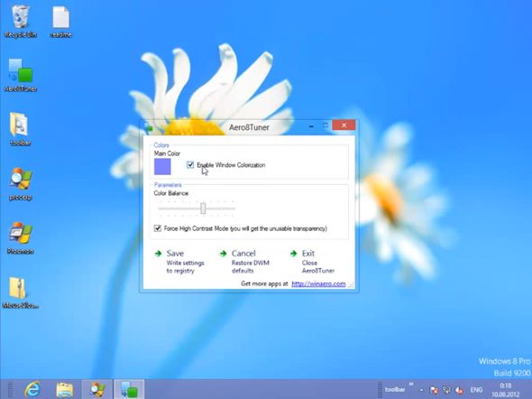The width and height of the screenshot is (532, 399).
Task: Click the toolbar label in the taskbar
Action: [395, 389]
